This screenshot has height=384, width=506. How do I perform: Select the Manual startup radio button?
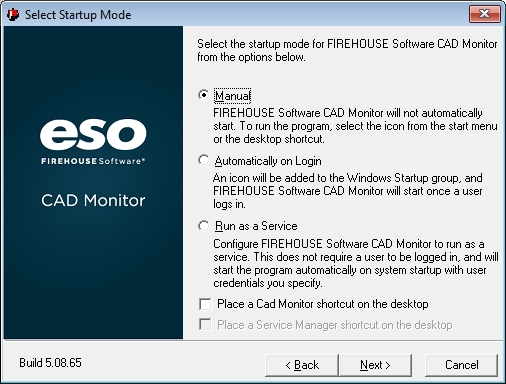203,95
